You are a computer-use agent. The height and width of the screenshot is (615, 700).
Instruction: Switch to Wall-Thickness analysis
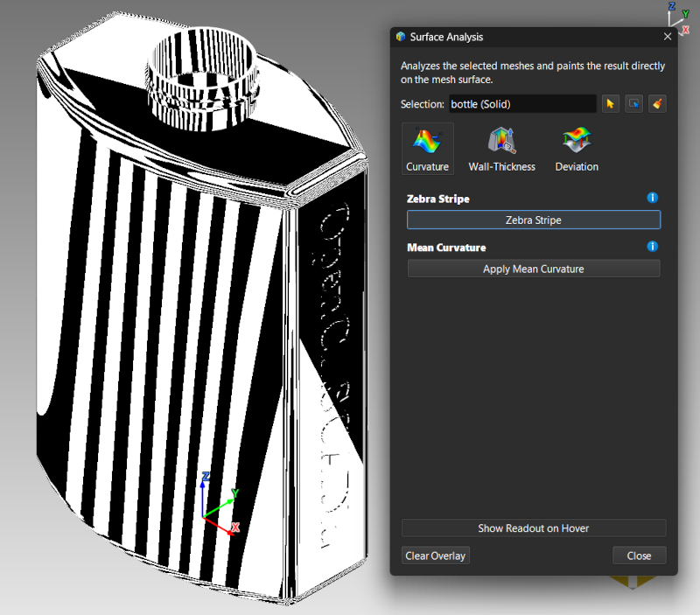click(501, 149)
